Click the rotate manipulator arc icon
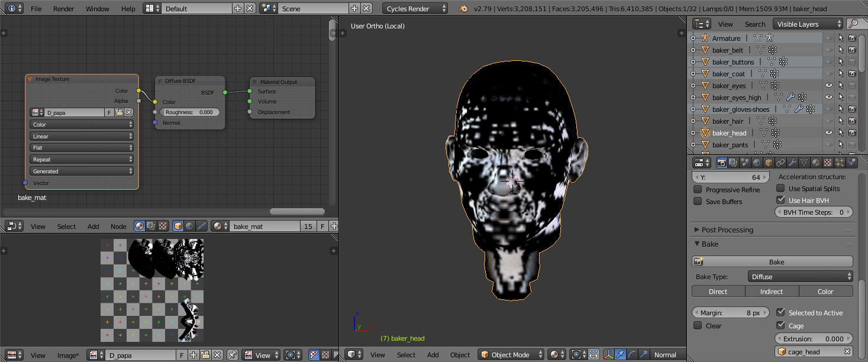 (x=632, y=355)
